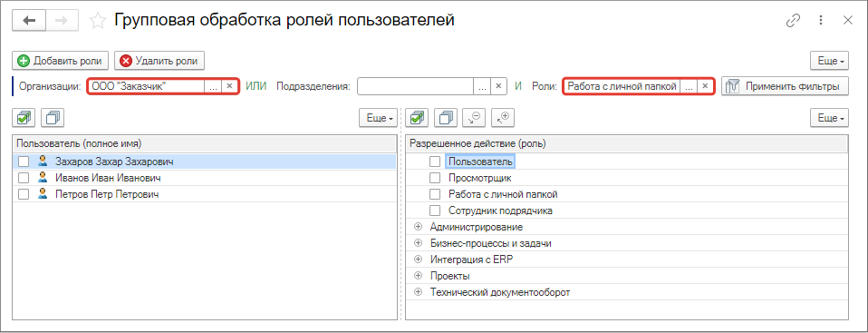Select the Петров Петр Петрович row

click(204, 194)
